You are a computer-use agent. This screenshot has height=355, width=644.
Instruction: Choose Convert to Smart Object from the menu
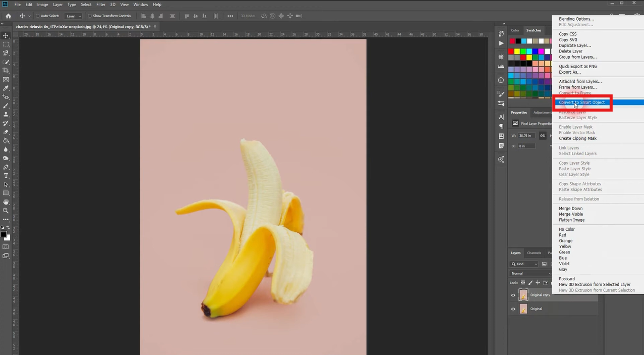(x=582, y=103)
